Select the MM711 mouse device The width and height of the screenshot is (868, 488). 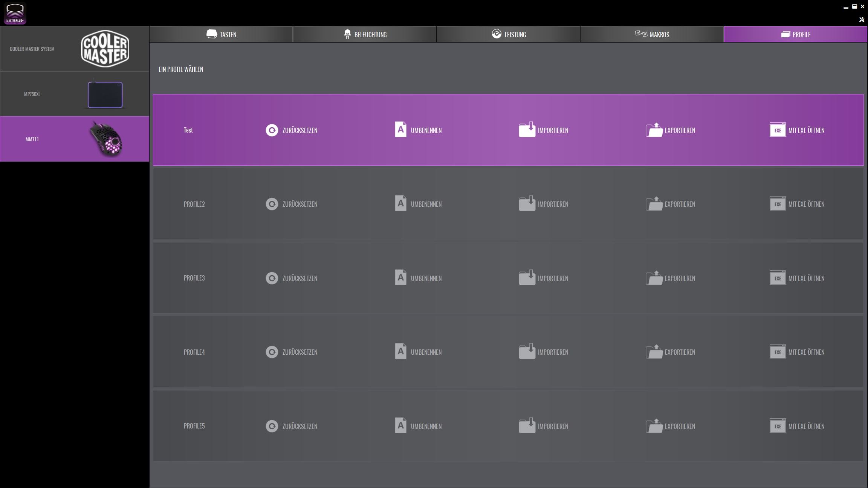75,139
